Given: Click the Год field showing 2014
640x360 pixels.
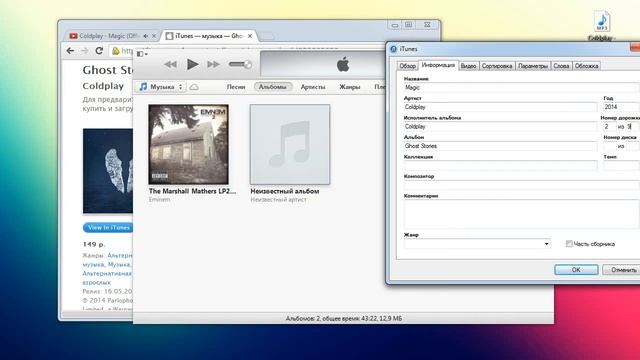Looking at the screenshot, I should click(621, 107).
